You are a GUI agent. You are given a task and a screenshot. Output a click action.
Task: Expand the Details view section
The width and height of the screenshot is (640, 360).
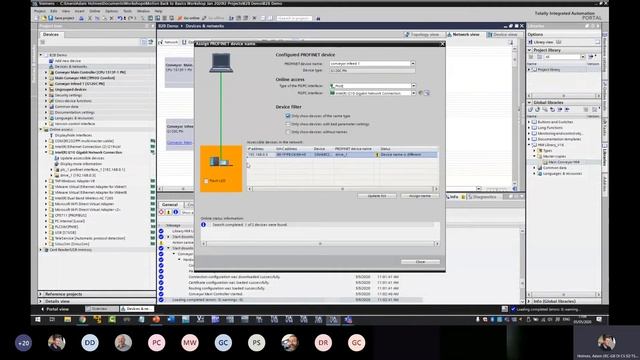coord(40,301)
